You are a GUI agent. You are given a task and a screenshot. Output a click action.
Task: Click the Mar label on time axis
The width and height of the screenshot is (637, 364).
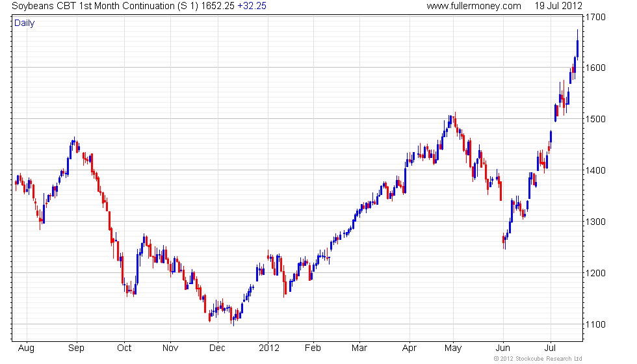pos(359,348)
